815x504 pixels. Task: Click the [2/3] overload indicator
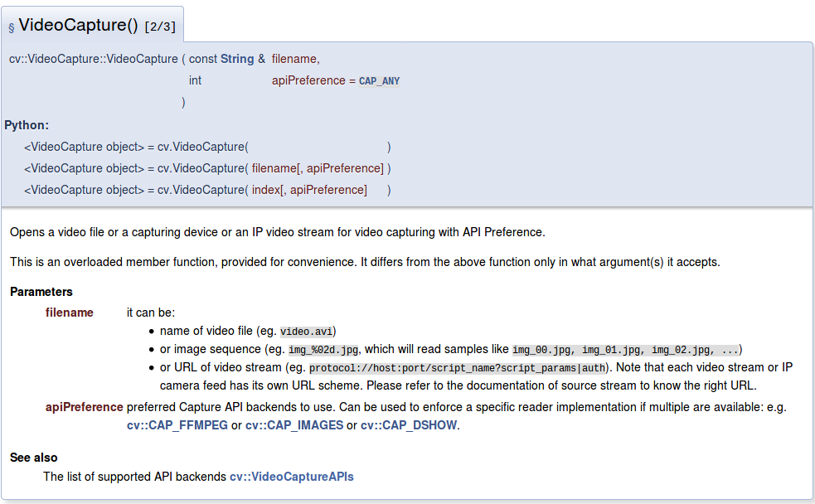[x=160, y=27]
